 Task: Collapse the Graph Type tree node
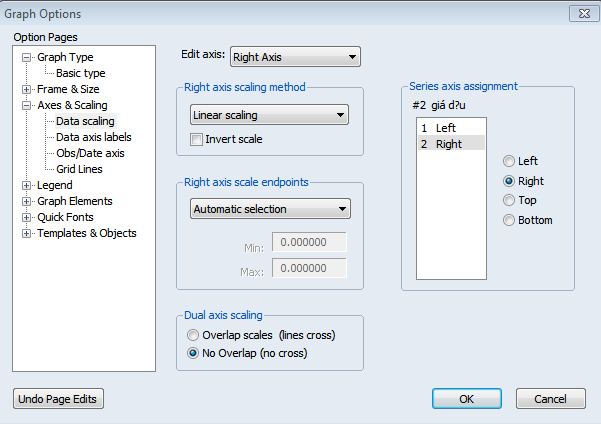(27, 57)
